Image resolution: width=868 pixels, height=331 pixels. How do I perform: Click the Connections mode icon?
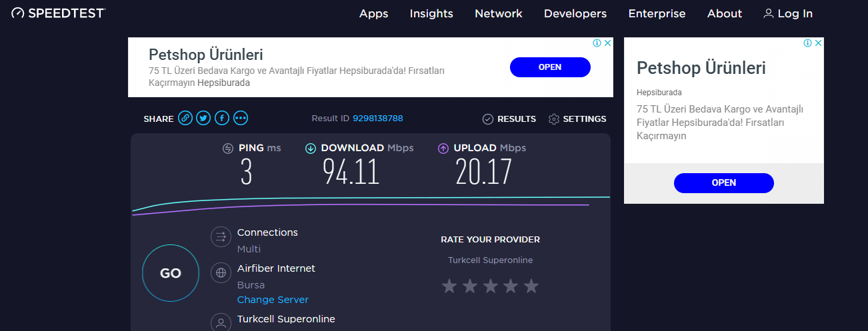tap(221, 236)
